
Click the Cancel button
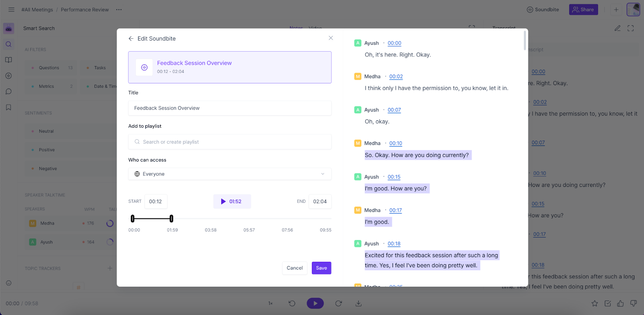click(x=295, y=268)
